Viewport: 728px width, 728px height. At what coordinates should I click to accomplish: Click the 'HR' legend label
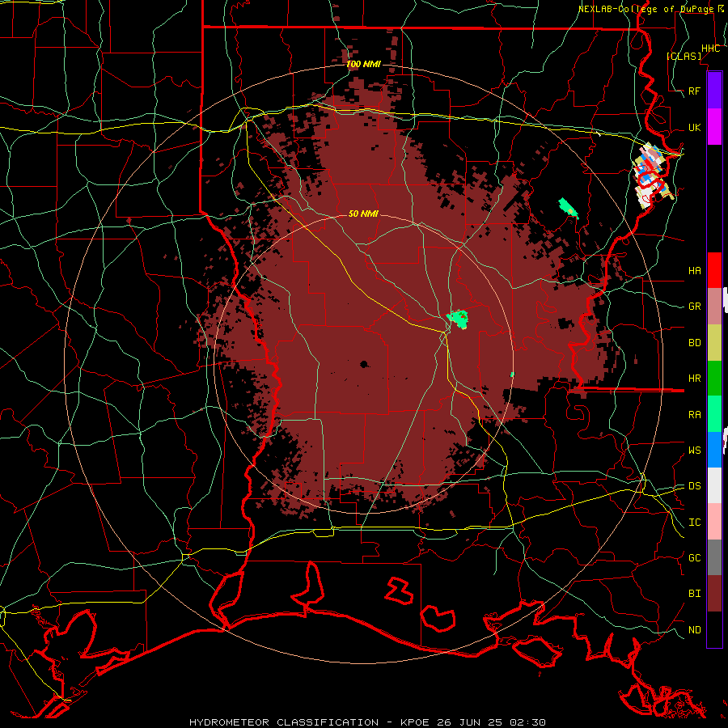click(695, 379)
